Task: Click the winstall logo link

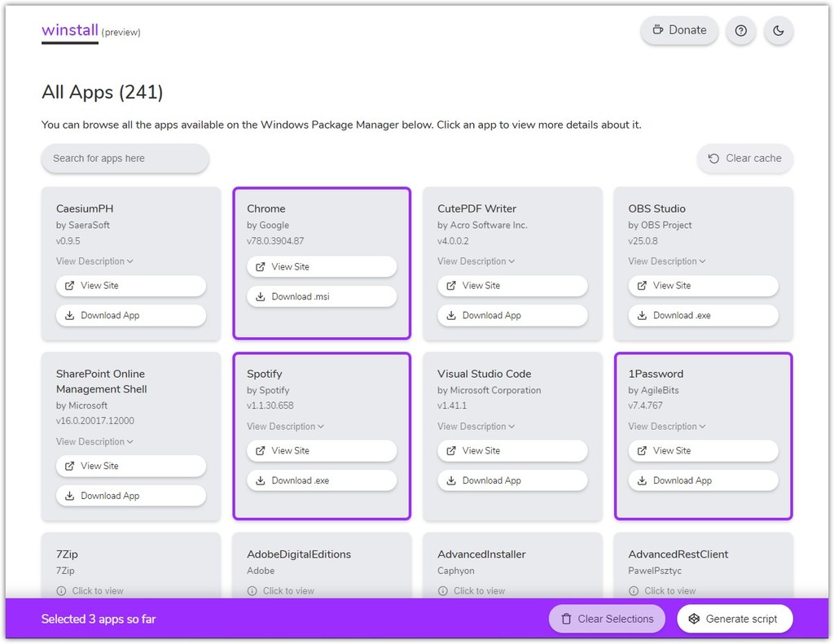Action: (68, 29)
